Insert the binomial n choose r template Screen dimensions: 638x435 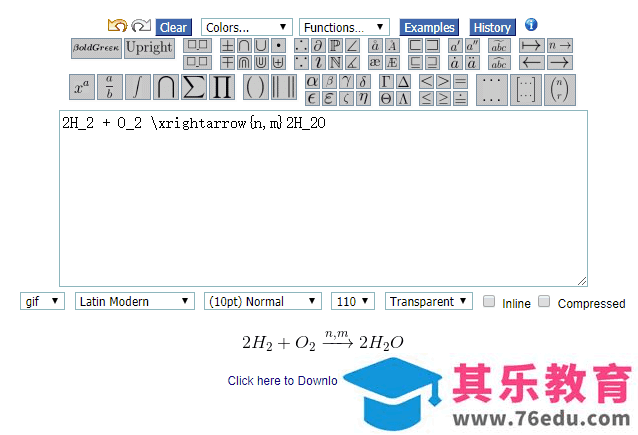coord(560,90)
